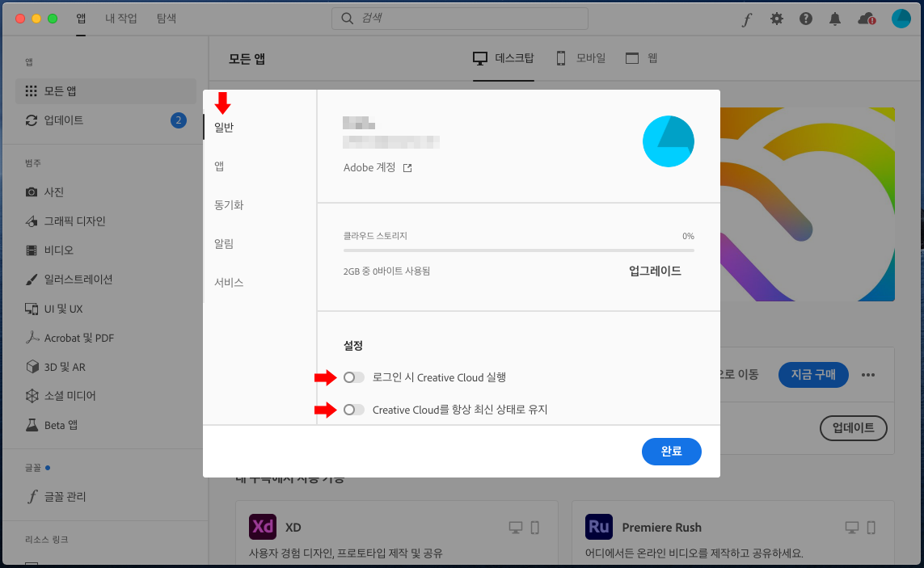Click the 검색 search field

[460, 19]
